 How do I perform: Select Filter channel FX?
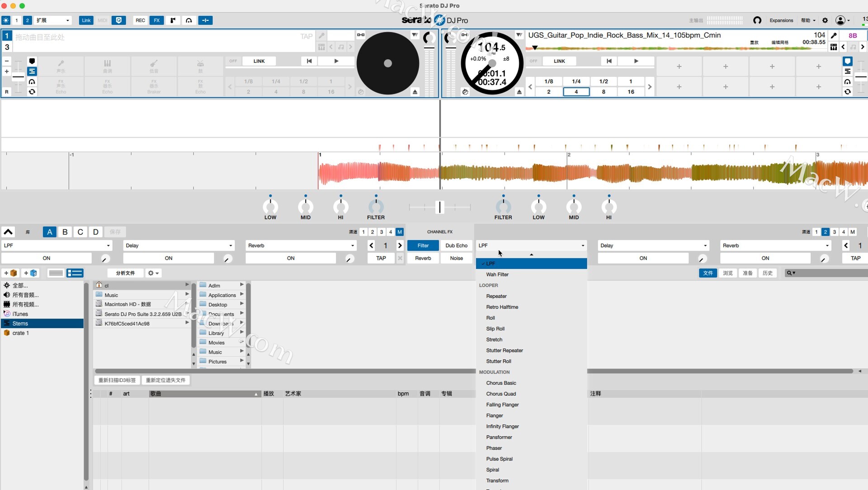[x=423, y=246]
